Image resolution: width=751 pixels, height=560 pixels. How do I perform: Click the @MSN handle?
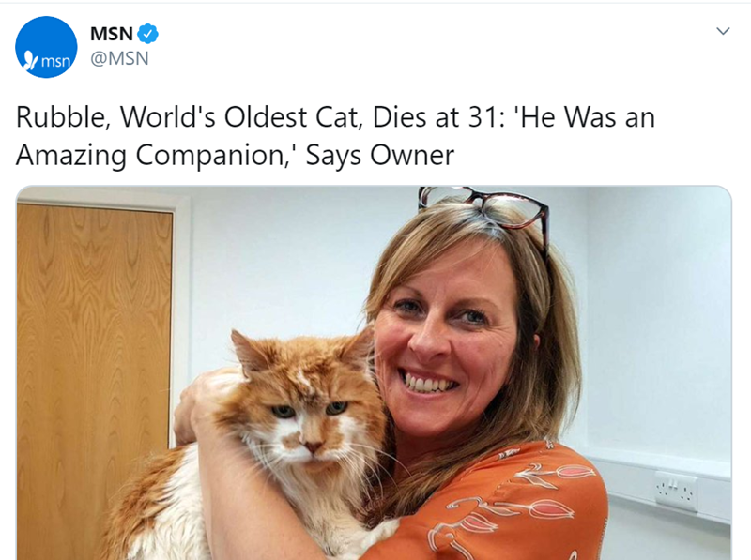[x=119, y=59]
